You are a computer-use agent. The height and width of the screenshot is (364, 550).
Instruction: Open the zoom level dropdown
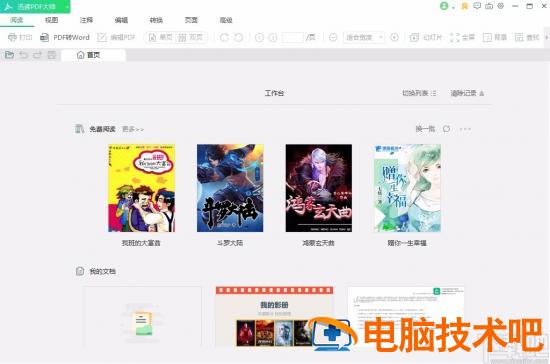click(364, 37)
